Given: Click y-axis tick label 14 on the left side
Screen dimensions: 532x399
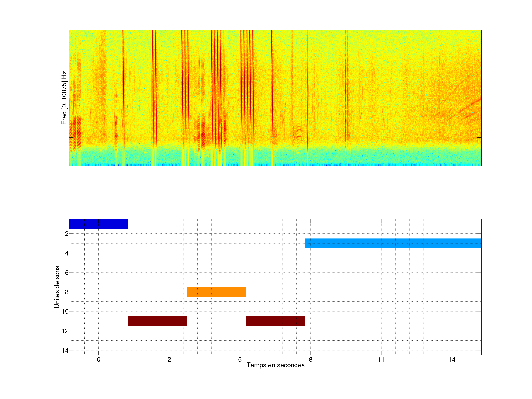Looking at the screenshot, I should [x=65, y=350].
